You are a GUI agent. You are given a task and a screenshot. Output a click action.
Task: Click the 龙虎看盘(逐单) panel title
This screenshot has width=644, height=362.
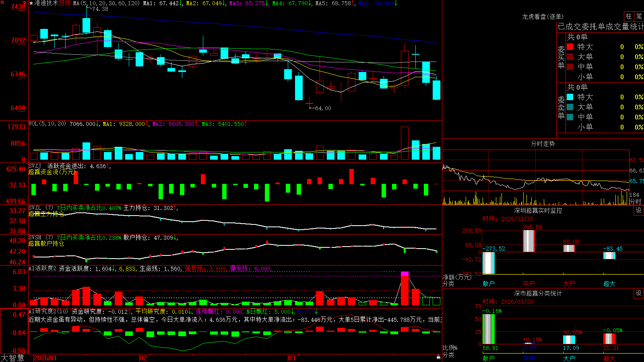[x=543, y=16]
